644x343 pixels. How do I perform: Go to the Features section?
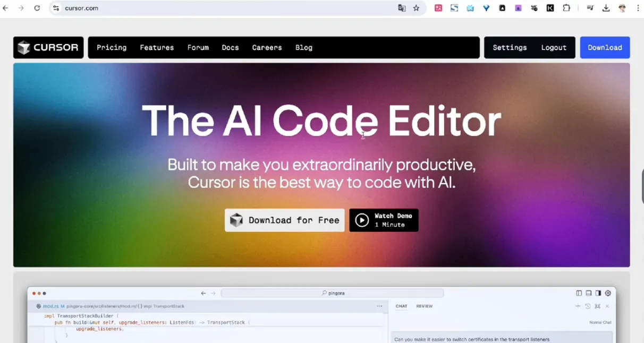point(157,48)
